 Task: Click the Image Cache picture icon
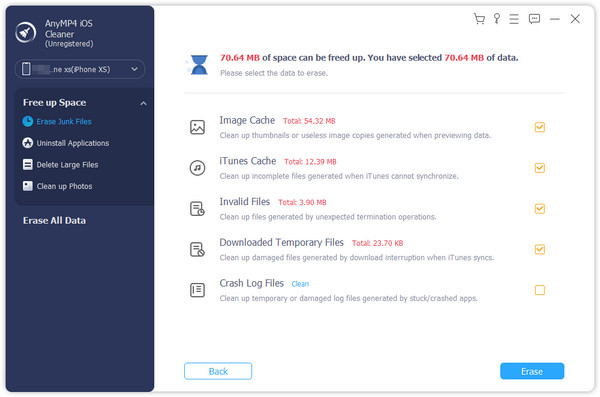coord(197,127)
